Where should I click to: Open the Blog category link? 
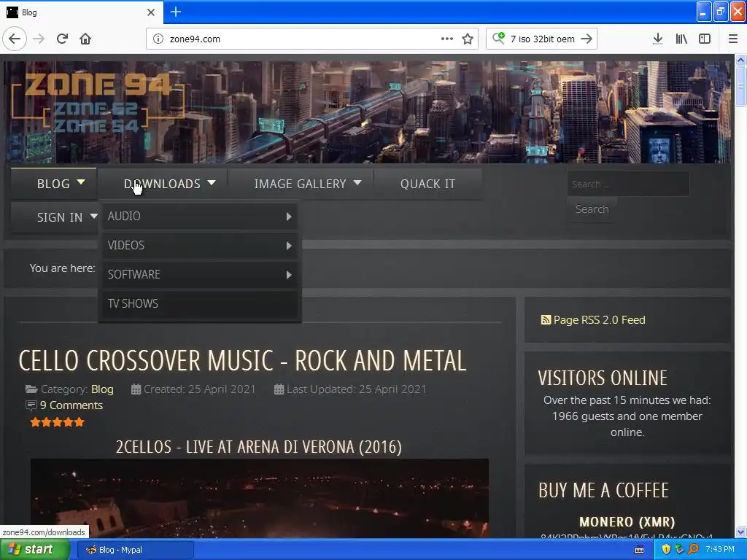[102, 389]
